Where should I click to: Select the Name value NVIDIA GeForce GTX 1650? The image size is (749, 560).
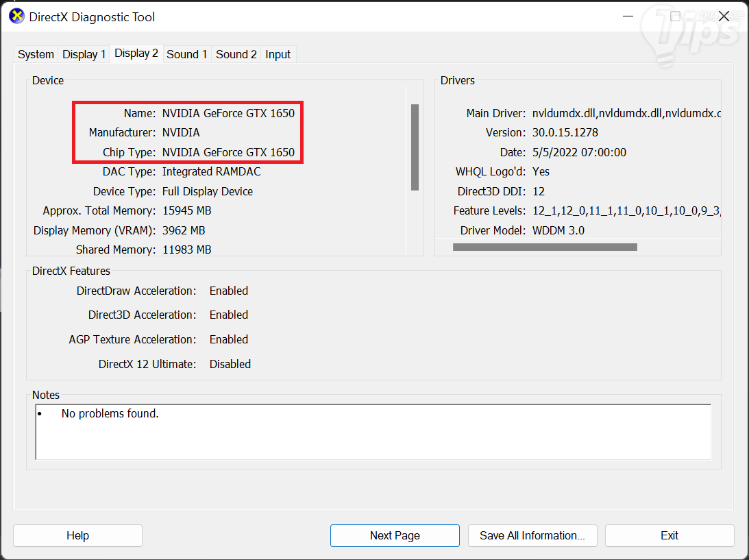click(x=228, y=113)
